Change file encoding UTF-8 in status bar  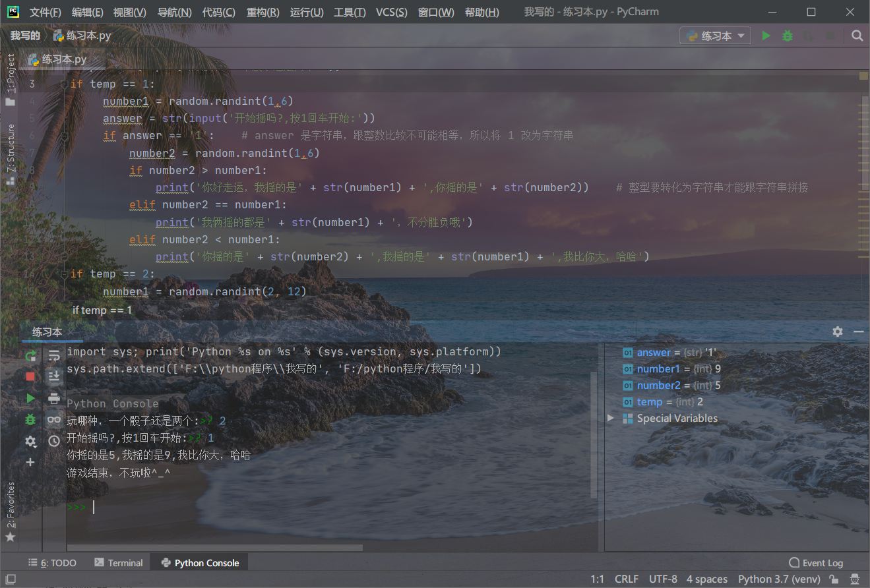tap(663, 579)
